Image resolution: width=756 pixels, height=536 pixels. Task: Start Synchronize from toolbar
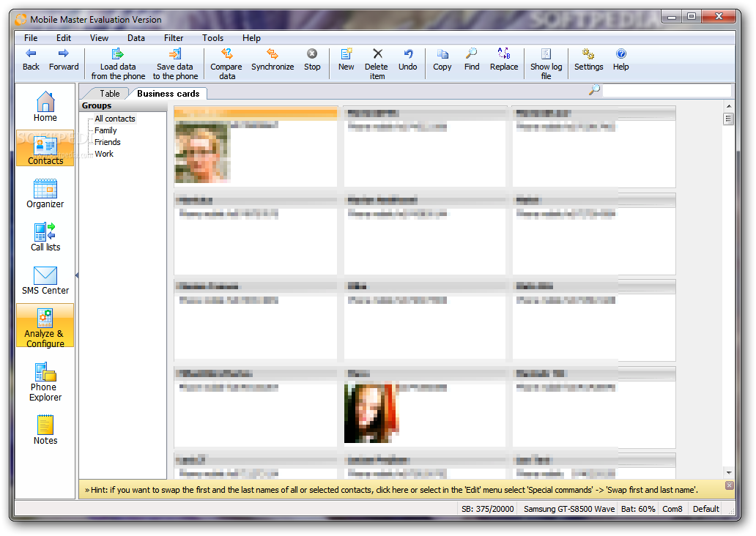point(273,60)
